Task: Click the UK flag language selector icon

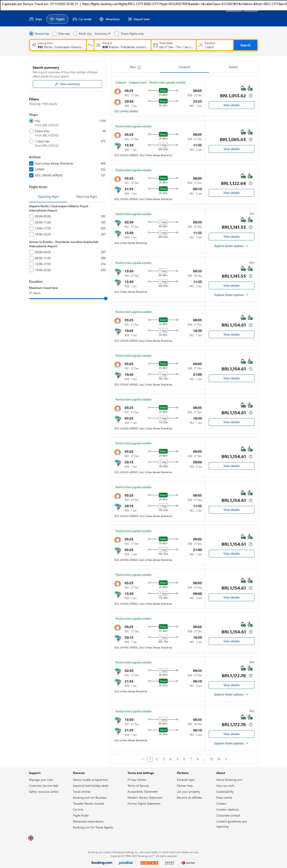Action: [x=31, y=838]
